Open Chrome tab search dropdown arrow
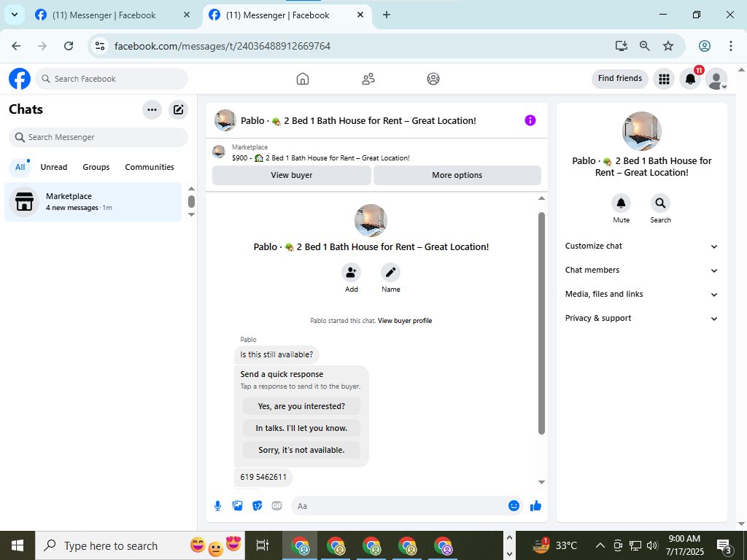747x560 pixels. [x=15, y=15]
